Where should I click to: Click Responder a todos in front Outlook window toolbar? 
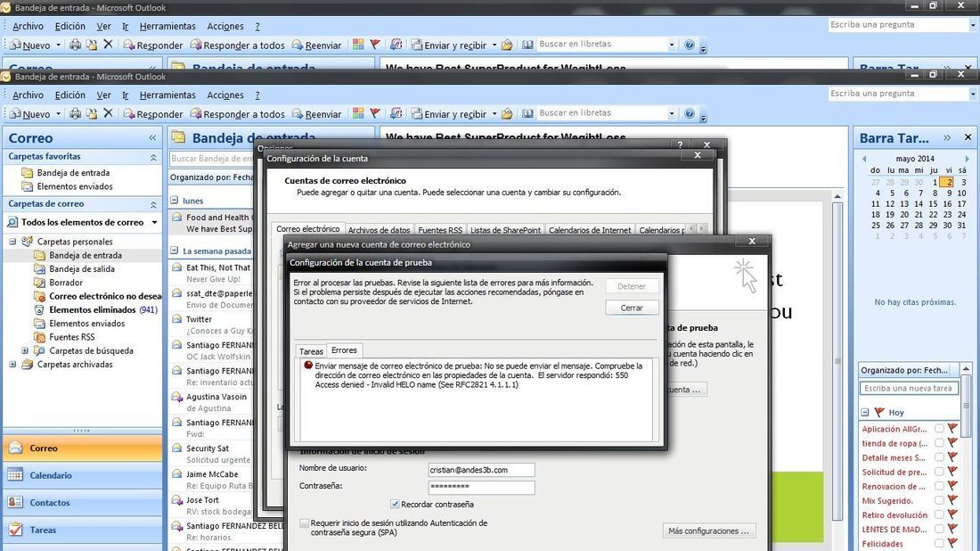(238, 114)
